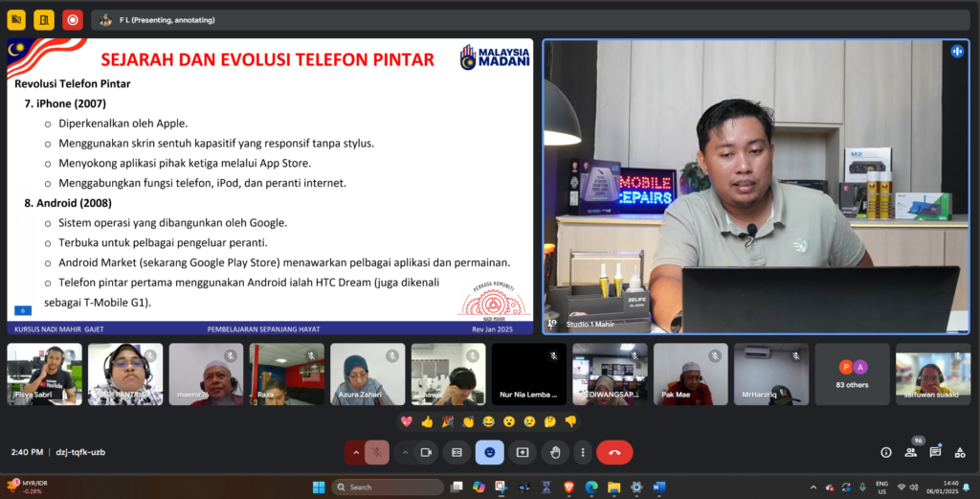Click the muted microphone button
This screenshot has width=980, height=499.
click(x=377, y=452)
